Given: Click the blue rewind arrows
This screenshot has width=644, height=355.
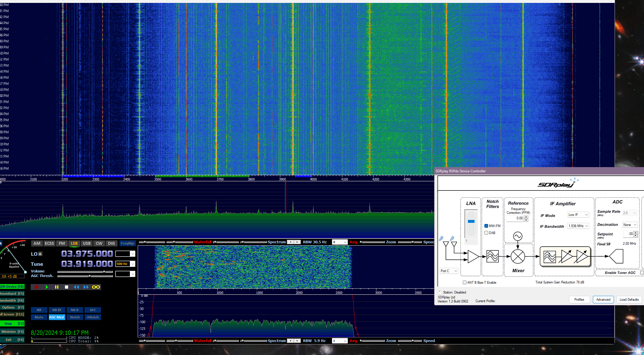Looking at the screenshot, I should tap(76, 287).
